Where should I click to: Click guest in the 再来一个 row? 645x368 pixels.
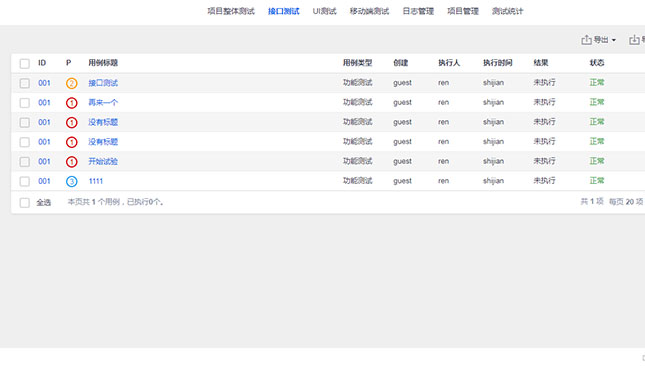(402, 102)
